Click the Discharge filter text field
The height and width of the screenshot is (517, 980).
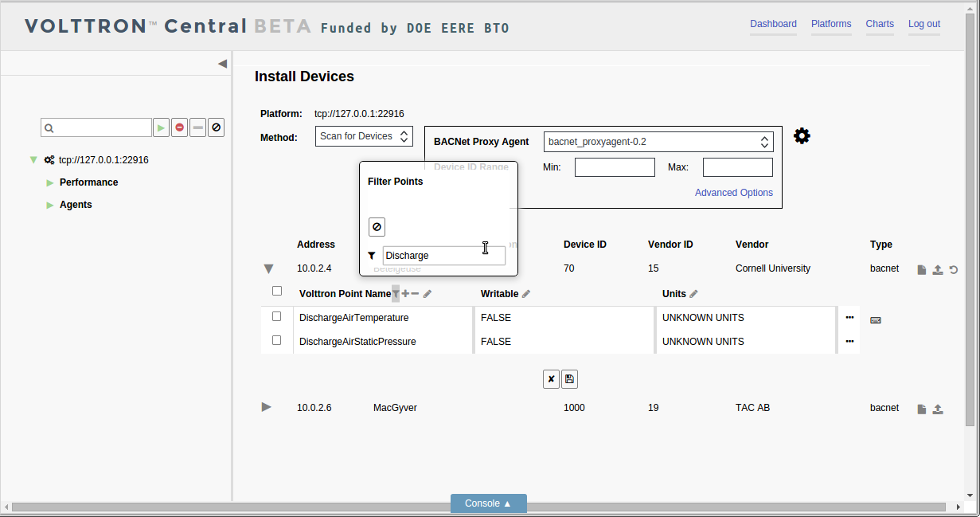(x=444, y=256)
